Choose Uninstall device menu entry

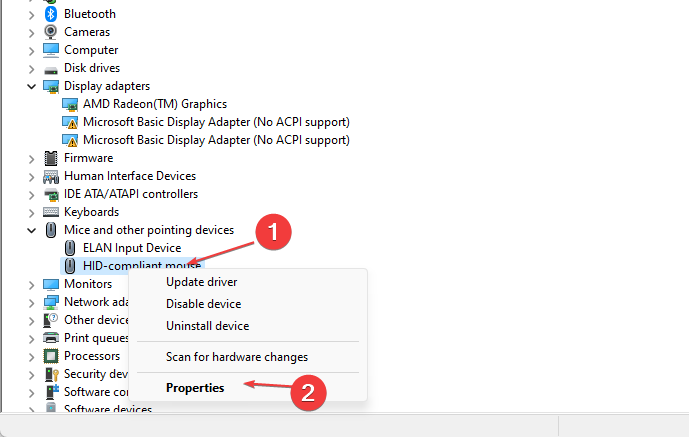tap(207, 326)
